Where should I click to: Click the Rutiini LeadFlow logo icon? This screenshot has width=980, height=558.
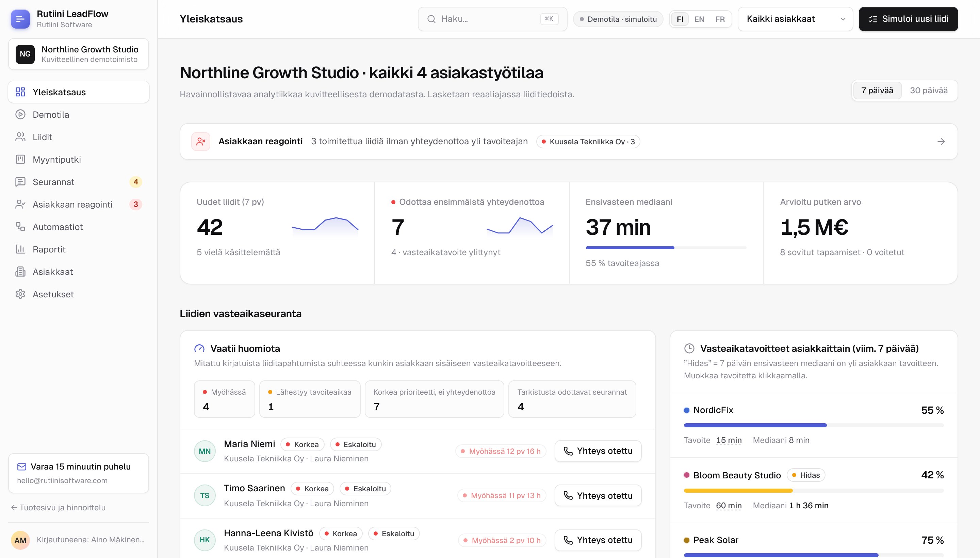(x=20, y=19)
